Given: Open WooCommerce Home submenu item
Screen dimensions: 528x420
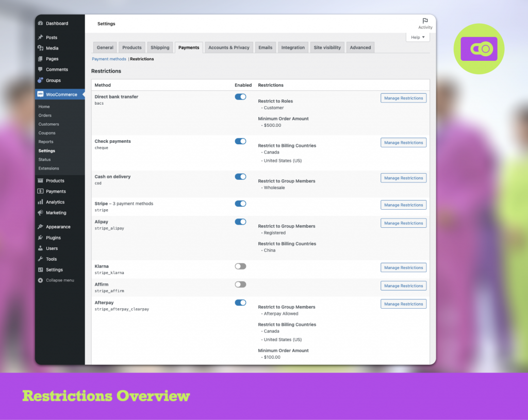Looking at the screenshot, I should pos(44,106).
